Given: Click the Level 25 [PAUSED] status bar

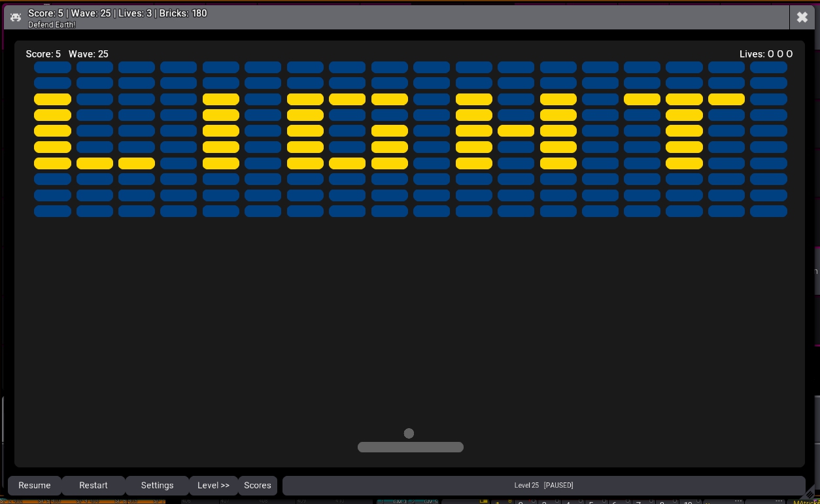Looking at the screenshot, I should pos(543,486).
